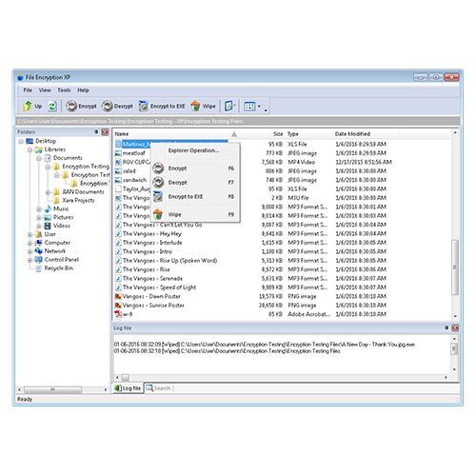Click the Up folder toolbar icon

(32, 106)
